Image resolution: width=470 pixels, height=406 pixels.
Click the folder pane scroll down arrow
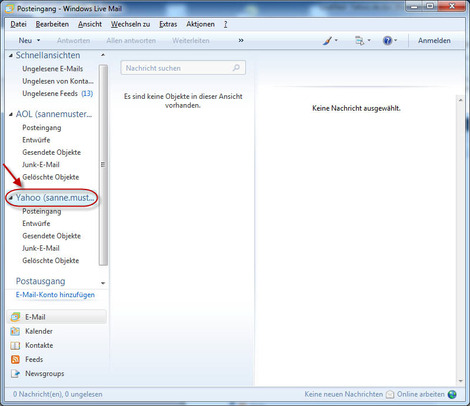pyautogui.click(x=103, y=283)
